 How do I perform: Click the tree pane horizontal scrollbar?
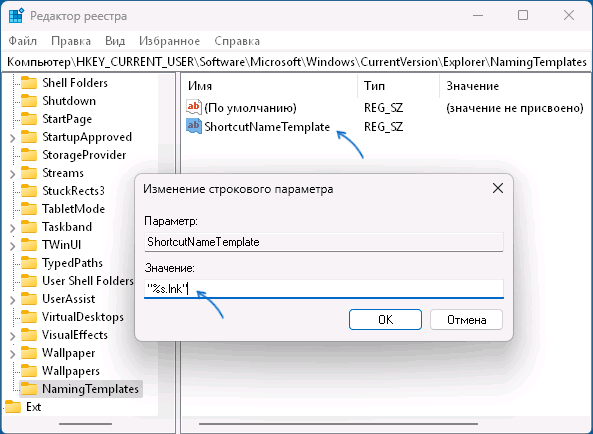click(85, 424)
